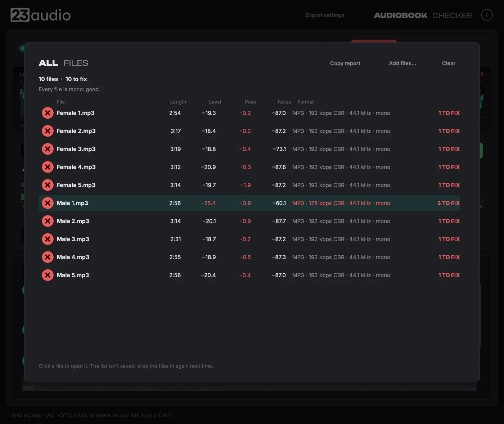This screenshot has height=424, width=504.
Task: Click the Level column header
Action: coord(215,102)
